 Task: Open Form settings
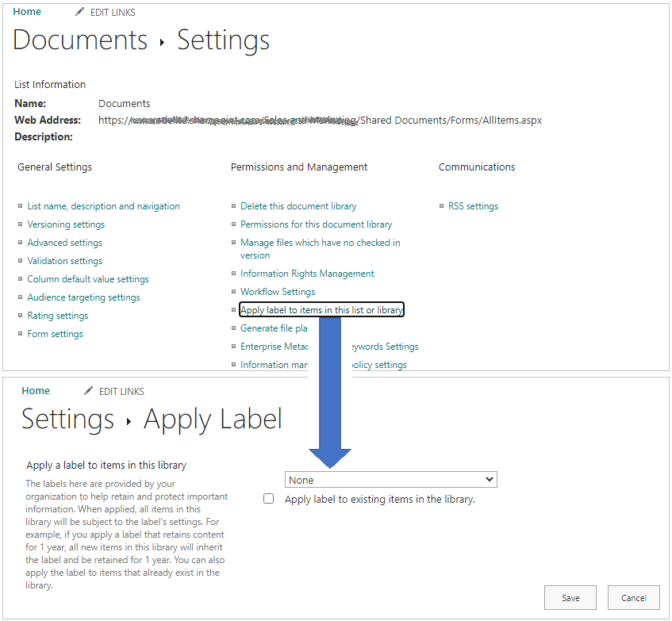55,333
